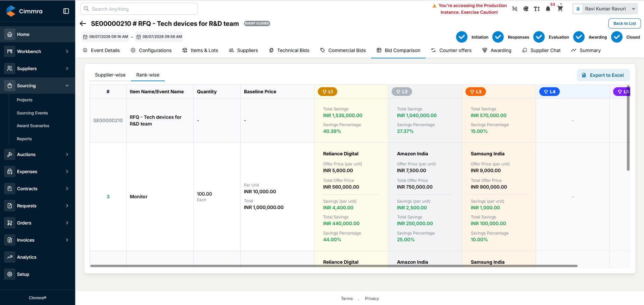Image resolution: width=644 pixels, height=305 pixels.
Task: Click the Responses stage checkmark
Action: 498,37
